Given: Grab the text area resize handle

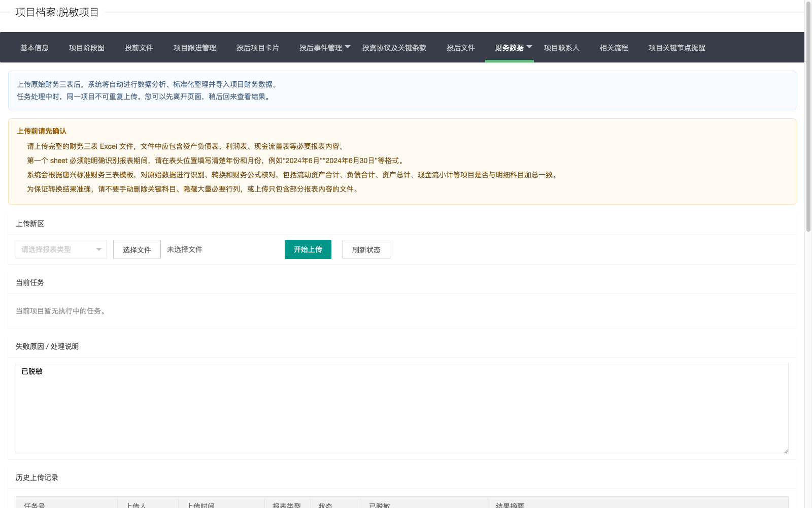Looking at the screenshot, I should (x=786, y=451).
